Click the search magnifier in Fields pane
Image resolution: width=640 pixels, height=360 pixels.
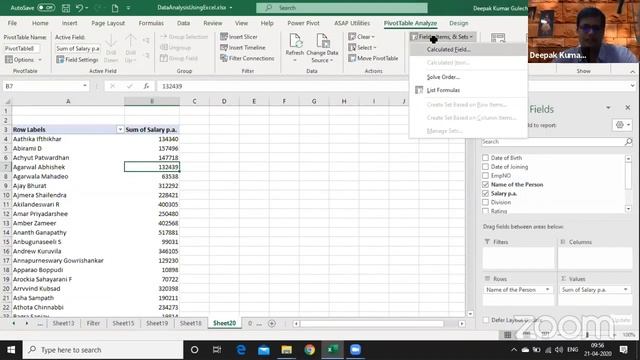click(x=628, y=142)
